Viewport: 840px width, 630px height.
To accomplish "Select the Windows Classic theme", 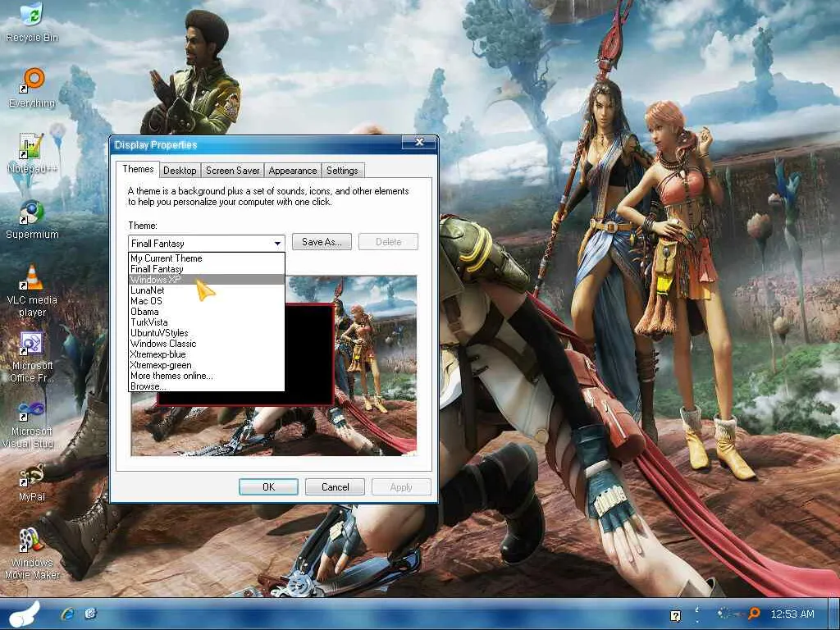I will (x=206, y=344).
